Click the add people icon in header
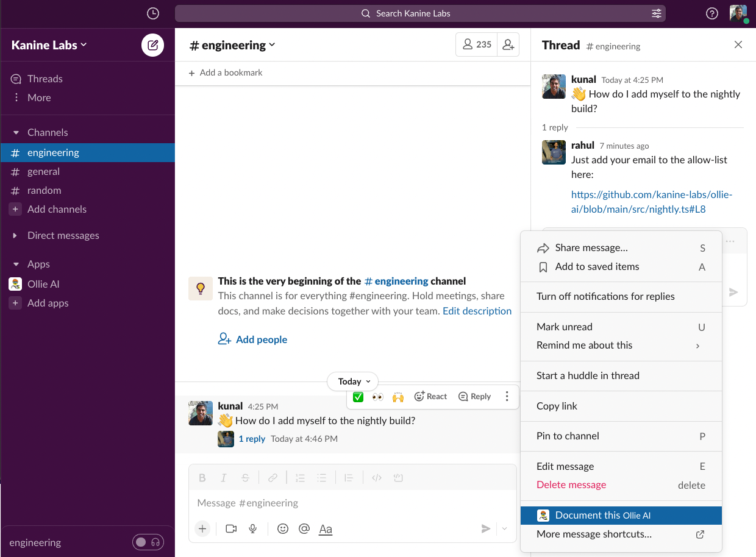 click(x=508, y=44)
